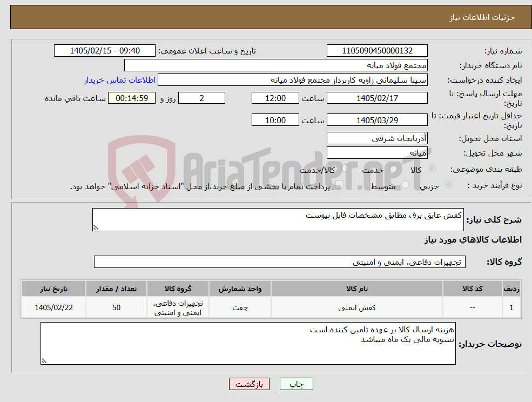Viewport: 532px width, 402px height.
Task: Click the واحد شمارش column header
Action: tap(240, 289)
